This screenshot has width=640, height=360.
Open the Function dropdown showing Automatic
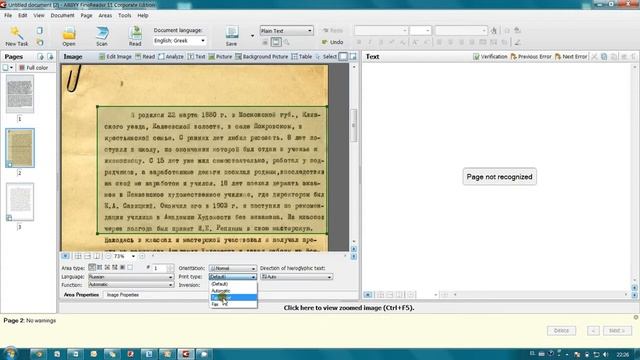pos(131,284)
